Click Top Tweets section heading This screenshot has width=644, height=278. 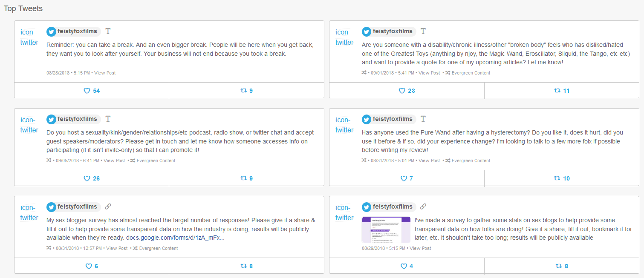(23, 9)
